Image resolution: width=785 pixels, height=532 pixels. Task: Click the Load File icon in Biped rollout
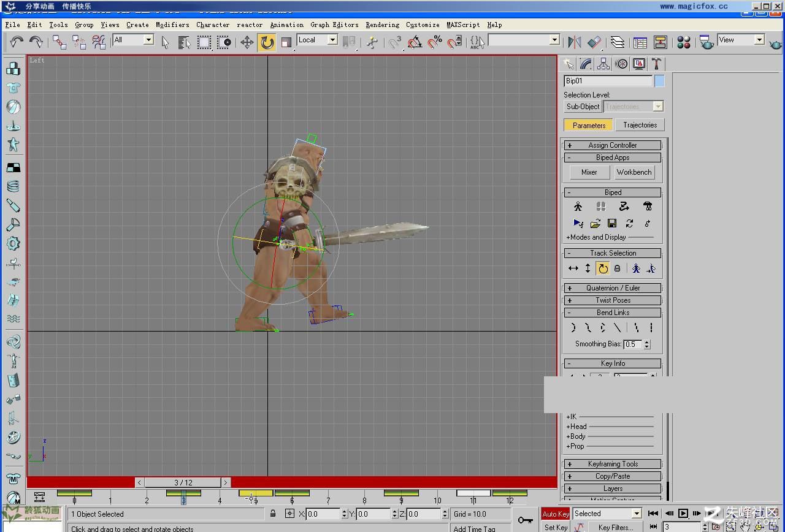595,223
